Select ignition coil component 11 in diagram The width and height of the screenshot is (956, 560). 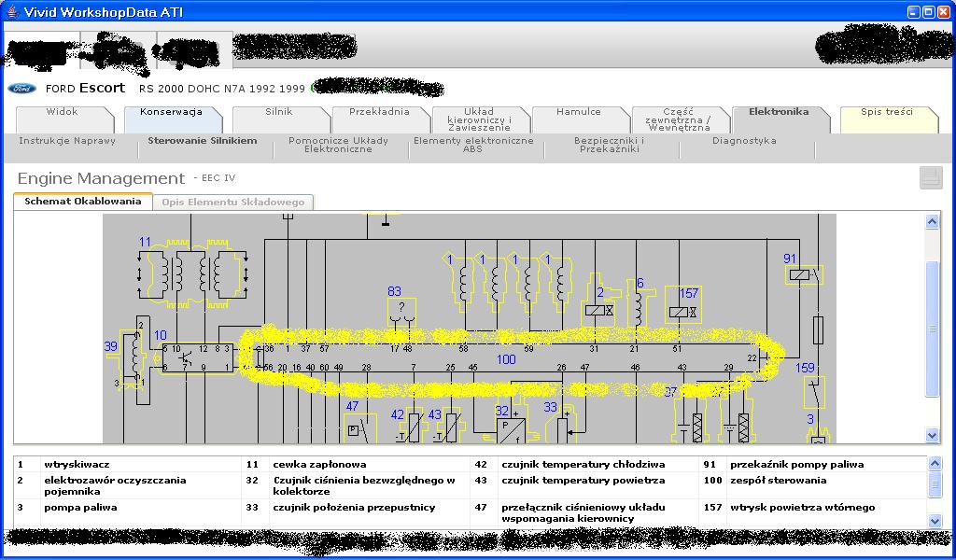192,274
